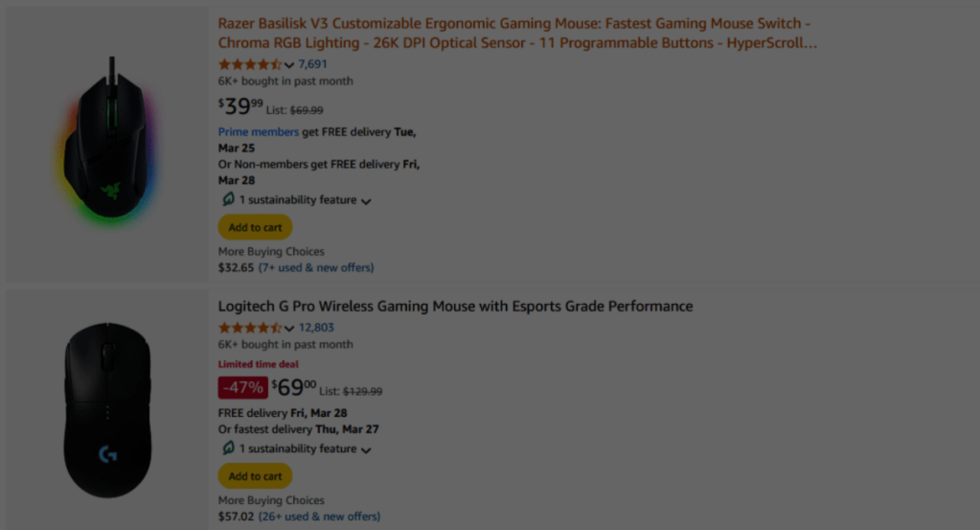The image size is (980, 530).
Task: View the 7,691 Razer reviews
Action: pyautogui.click(x=313, y=64)
